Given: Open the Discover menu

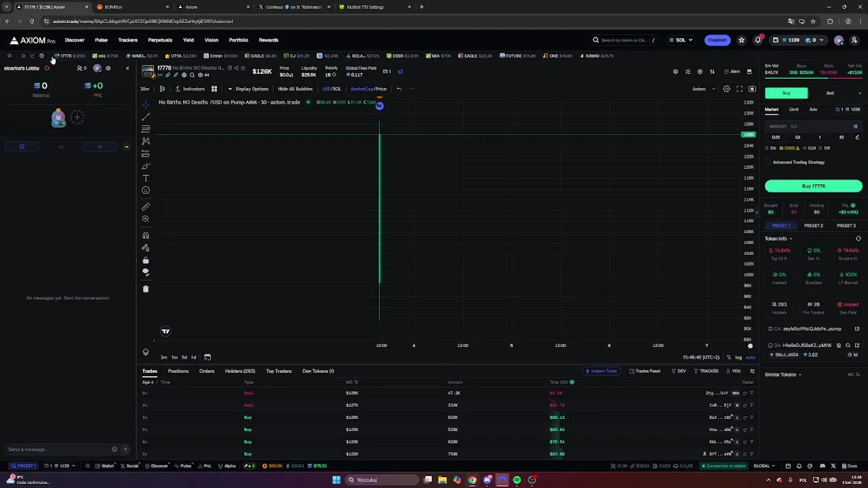Looking at the screenshot, I should tap(75, 40).
